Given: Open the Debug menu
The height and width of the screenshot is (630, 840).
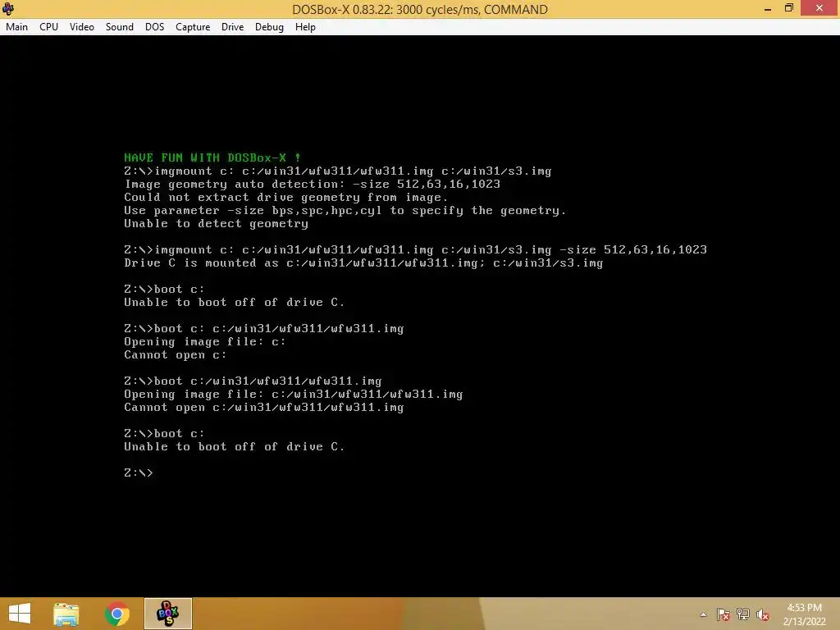Looking at the screenshot, I should [269, 27].
